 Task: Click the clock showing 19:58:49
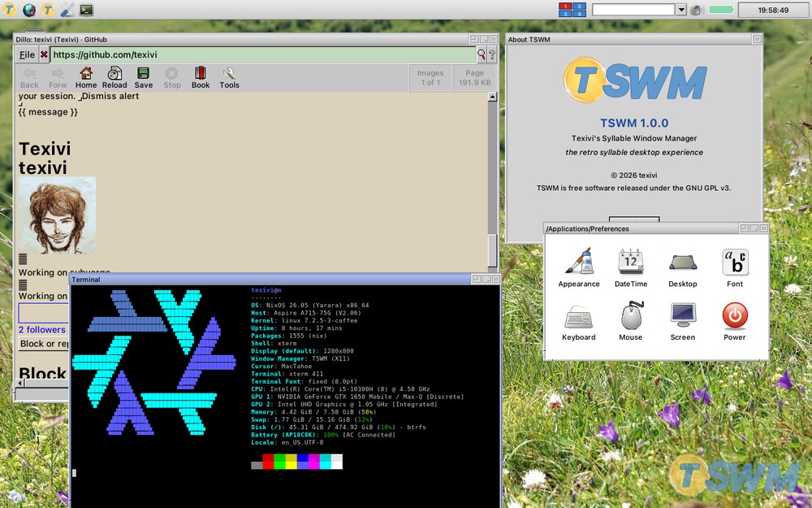773,10
